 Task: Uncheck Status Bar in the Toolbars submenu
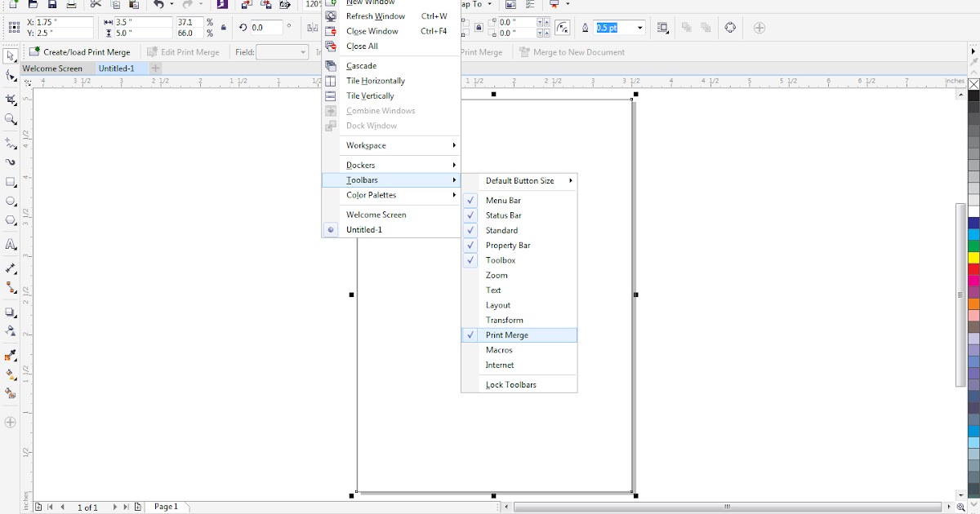pos(505,215)
